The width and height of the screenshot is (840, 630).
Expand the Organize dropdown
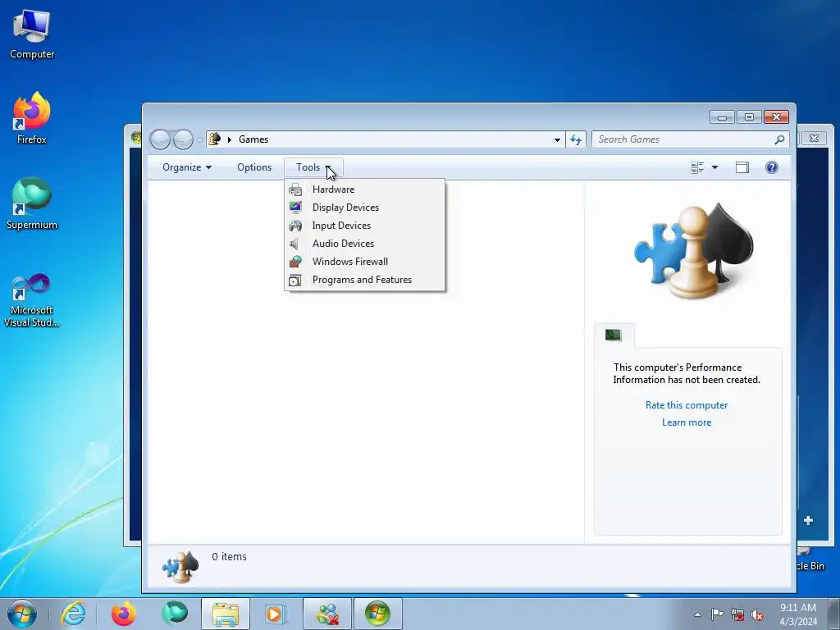(x=187, y=167)
